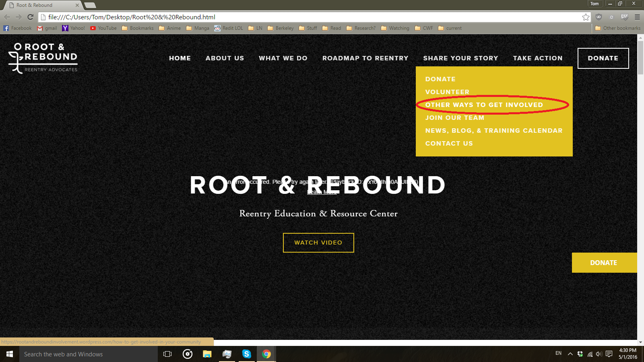
Task: Click the browser back arrow
Action: tap(7, 17)
